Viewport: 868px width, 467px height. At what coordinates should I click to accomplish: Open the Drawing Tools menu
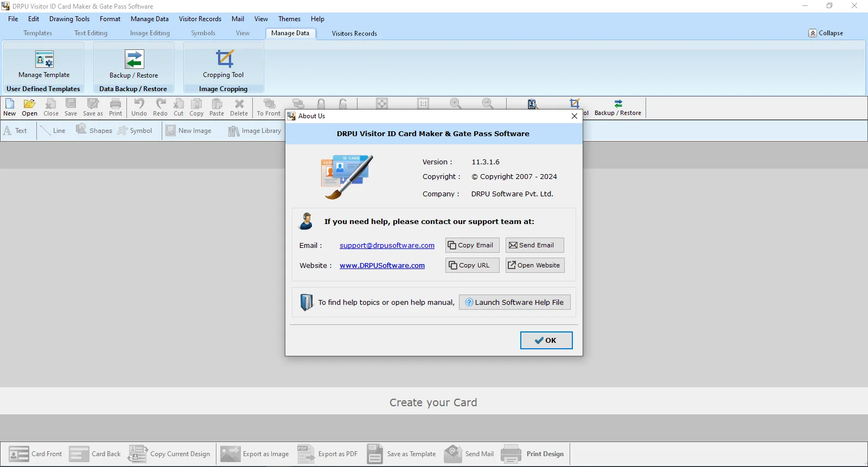[x=69, y=19]
